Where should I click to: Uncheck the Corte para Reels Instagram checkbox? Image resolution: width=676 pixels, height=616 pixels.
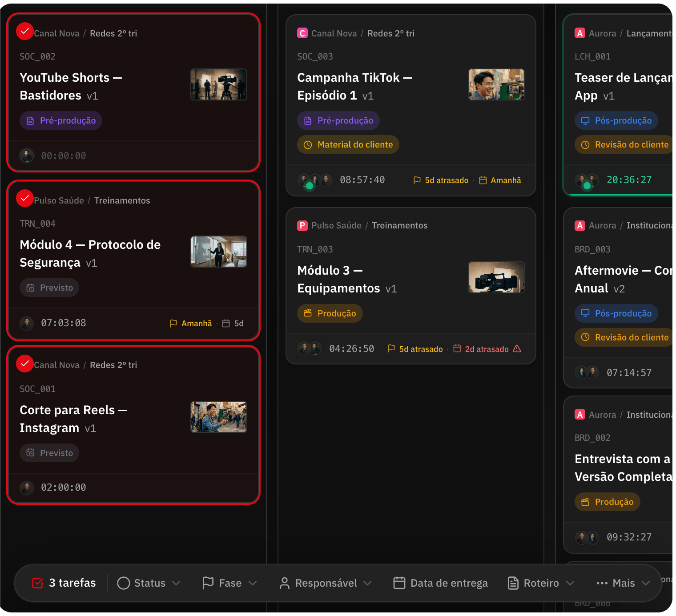(x=25, y=364)
